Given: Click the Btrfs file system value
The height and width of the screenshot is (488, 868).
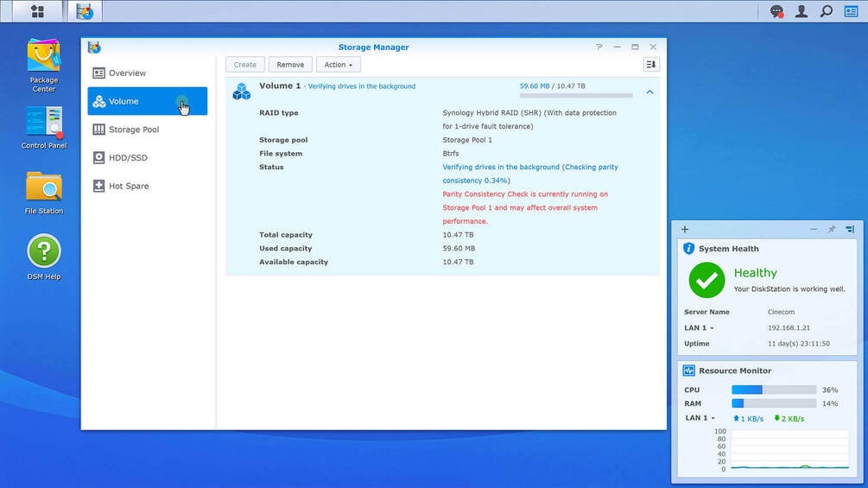Looking at the screenshot, I should [x=451, y=153].
